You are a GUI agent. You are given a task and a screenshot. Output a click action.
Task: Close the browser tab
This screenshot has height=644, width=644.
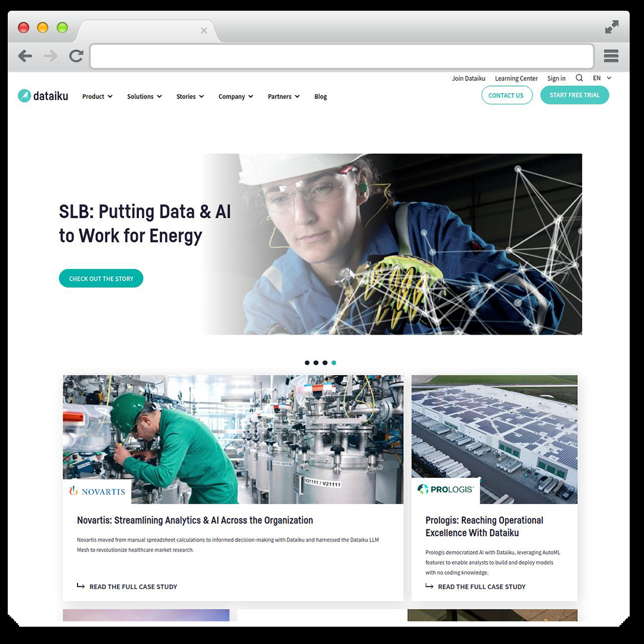[x=204, y=30]
